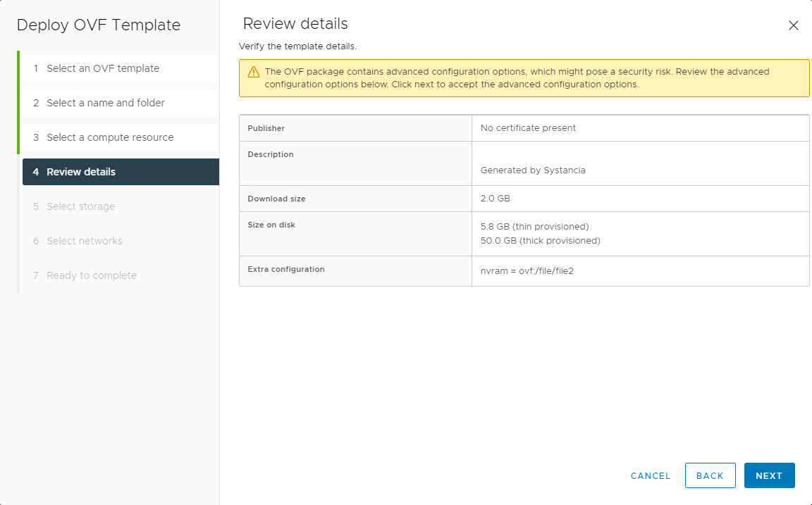Viewport: 812px width, 505px height.
Task: Jump to step 3 Select a compute resource
Action: point(110,137)
